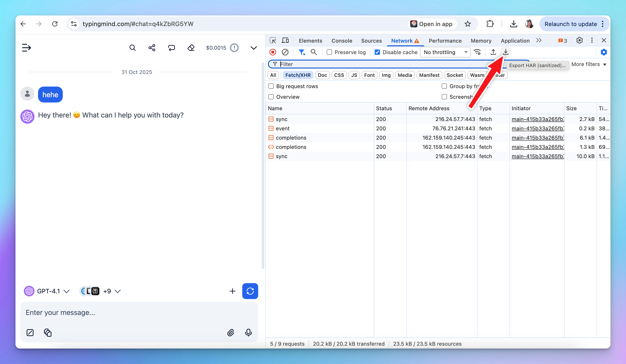The height and width of the screenshot is (364, 626).
Task: Uncheck the Disable cache checkbox
Action: click(x=377, y=52)
